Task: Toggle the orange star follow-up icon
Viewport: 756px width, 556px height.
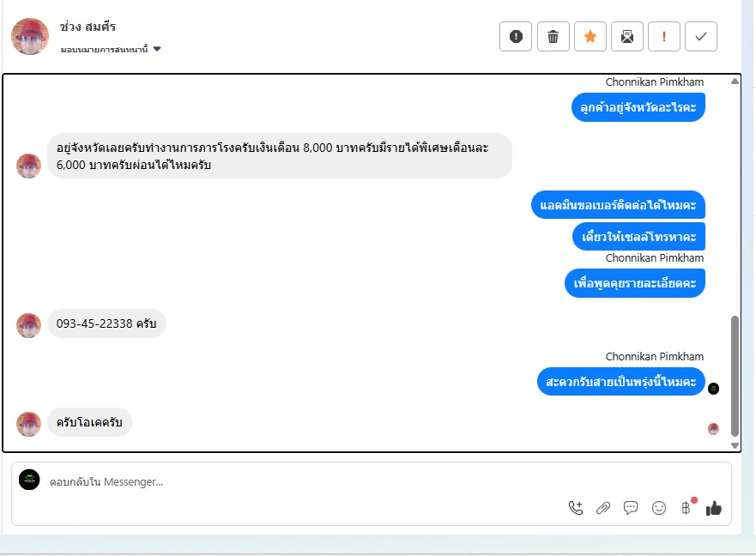Action: click(x=590, y=36)
